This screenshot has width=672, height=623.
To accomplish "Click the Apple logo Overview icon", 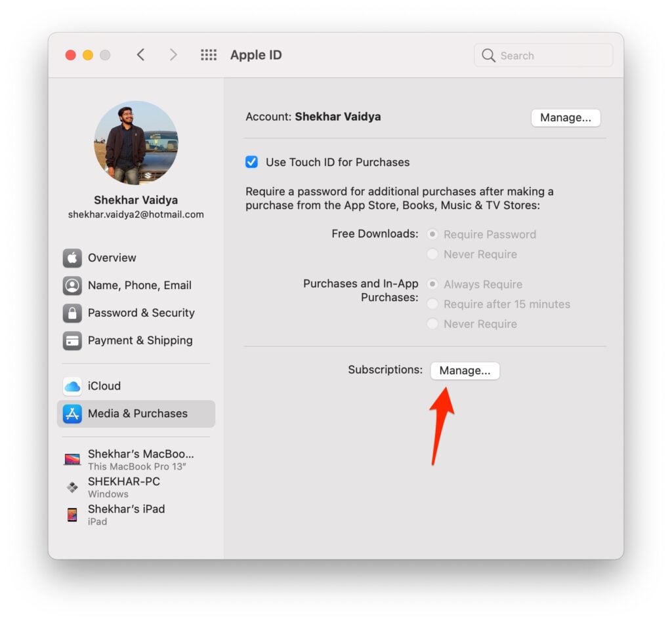I will point(72,258).
